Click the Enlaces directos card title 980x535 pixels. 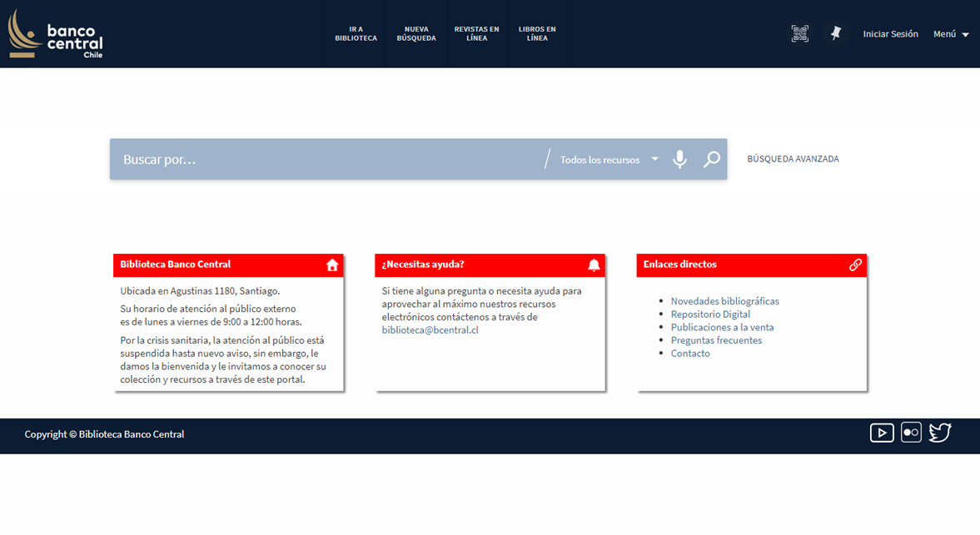[x=679, y=265]
